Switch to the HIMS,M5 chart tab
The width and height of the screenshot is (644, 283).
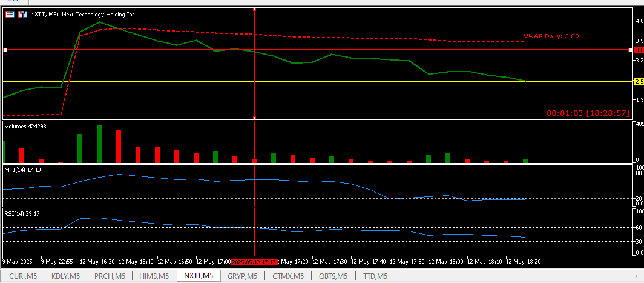click(154, 276)
